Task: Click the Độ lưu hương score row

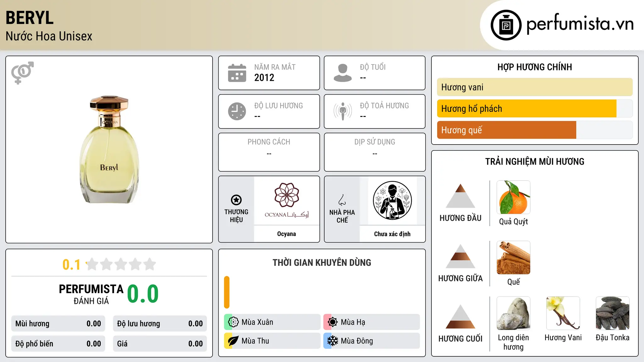Action: click(x=160, y=324)
